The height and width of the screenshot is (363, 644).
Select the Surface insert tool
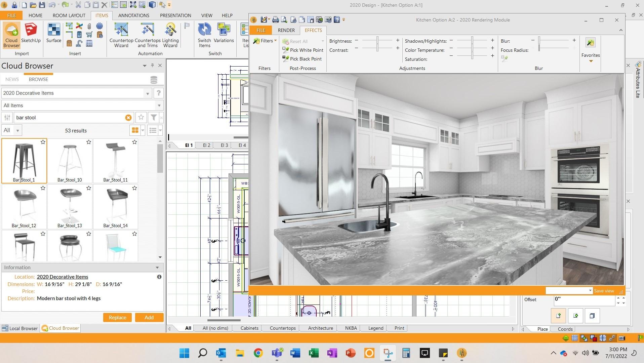coord(53,34)
